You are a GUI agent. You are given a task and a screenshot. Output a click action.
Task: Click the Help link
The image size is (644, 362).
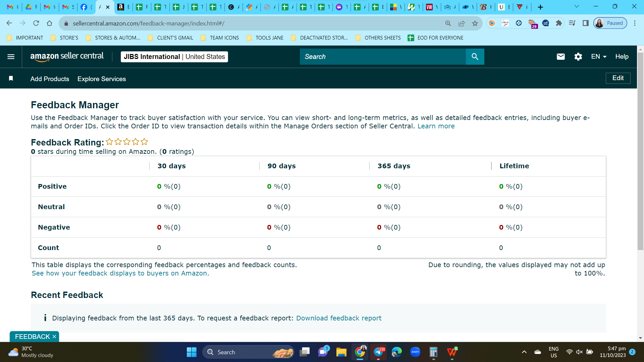(622, 57)
